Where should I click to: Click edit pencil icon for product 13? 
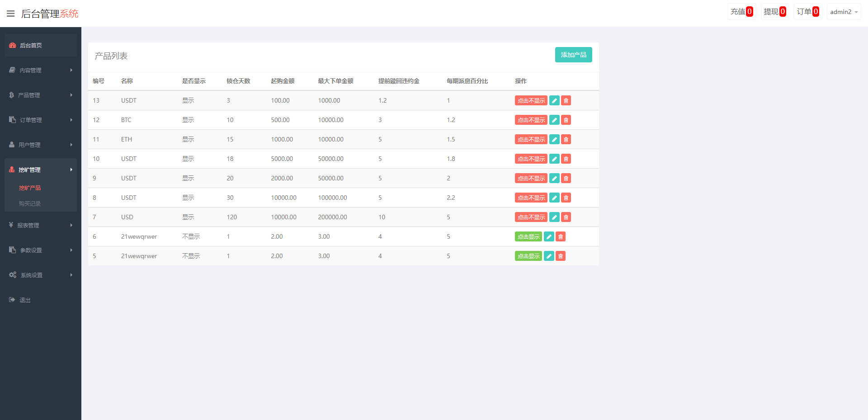pos(554,100)
